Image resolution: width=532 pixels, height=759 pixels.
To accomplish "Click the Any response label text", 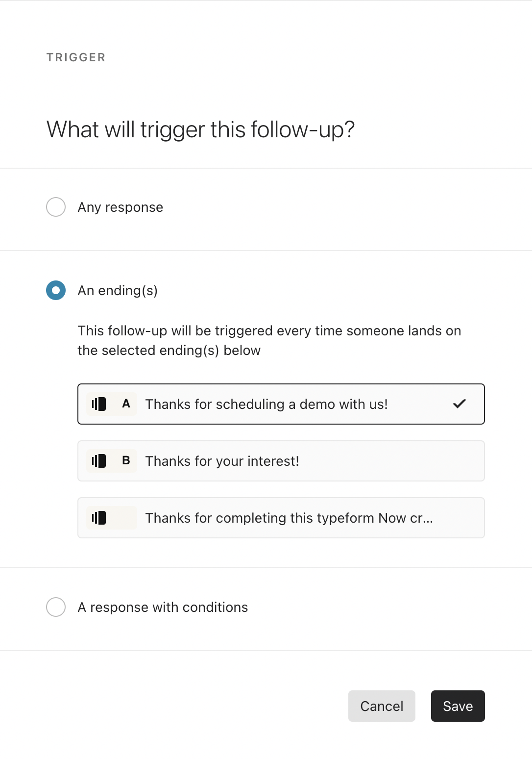I will click(x=121, y=207).
